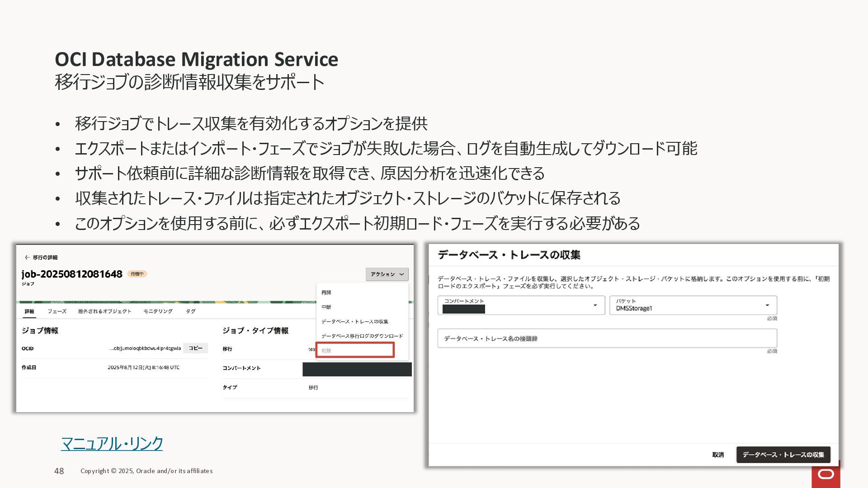Image resolution: width=868 pixels, height=488 pixels.
Task: Click the 取消 button in the dialog
Action: click(718, 455)
